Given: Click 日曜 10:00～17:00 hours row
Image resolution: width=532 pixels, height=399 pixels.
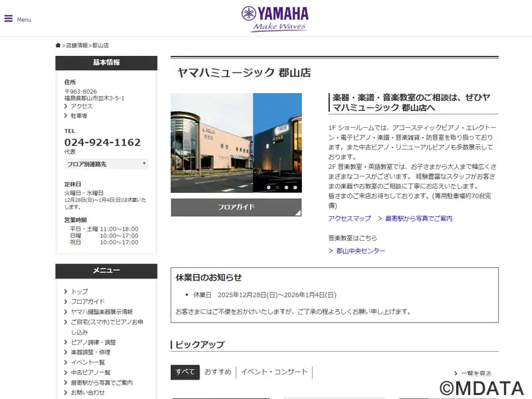Looking at the screenshot, I should pyautogui.click(x=104, y=236).
